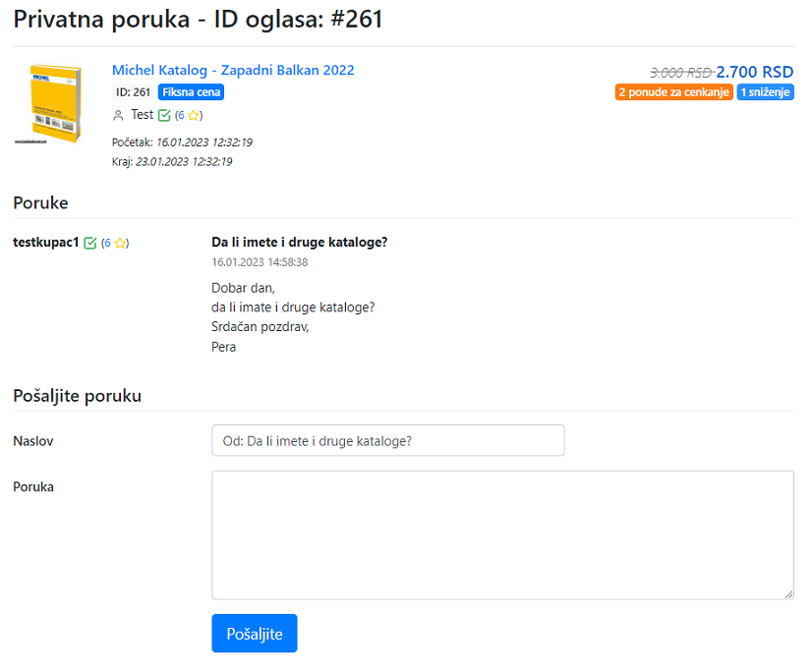
Task: Open seller Test's profile link
Action: coord(142,115)
